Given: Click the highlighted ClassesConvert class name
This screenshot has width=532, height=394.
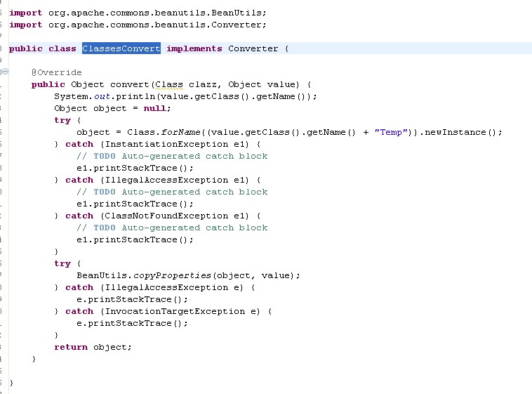Looking at the screenshot, I should (121, 48).
